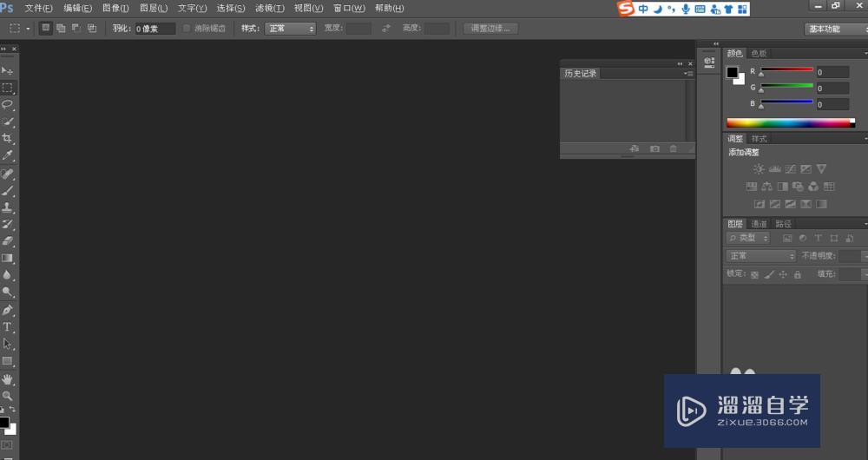
Task: Click the History panel camera snapshot icon
Action: point(654,148)
